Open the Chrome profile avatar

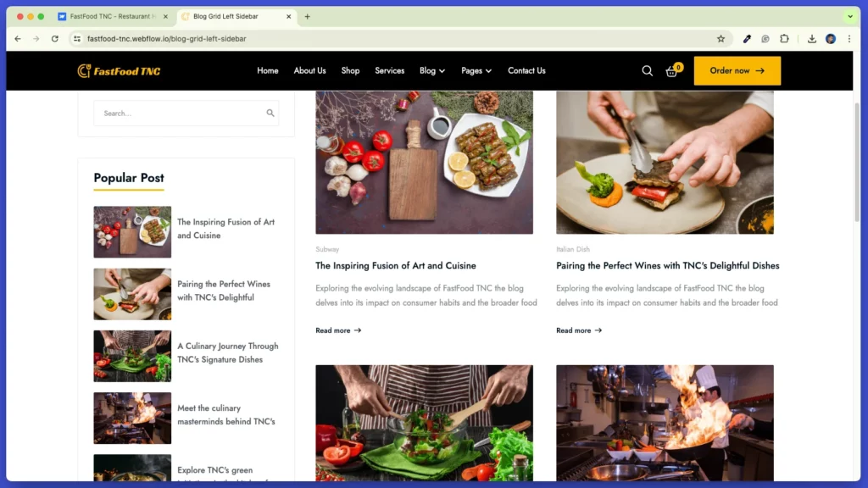(x=830, y=39)
